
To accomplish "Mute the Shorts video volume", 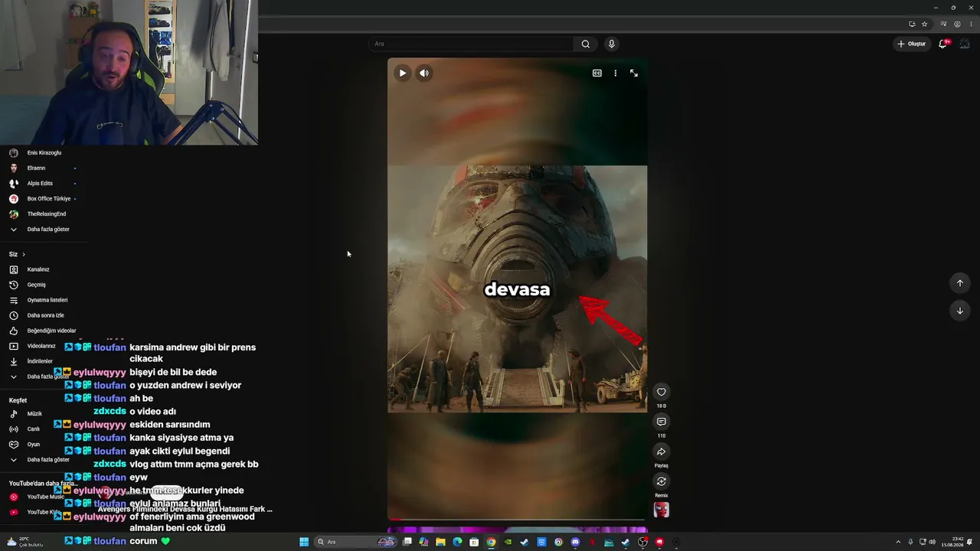I will pyautogui.click(x=424, y=73).
